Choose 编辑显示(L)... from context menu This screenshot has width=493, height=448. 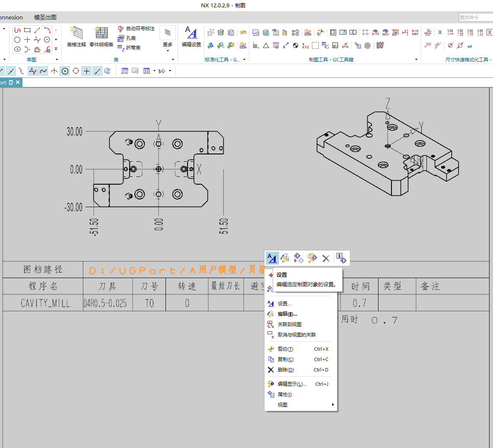(301, 384)
